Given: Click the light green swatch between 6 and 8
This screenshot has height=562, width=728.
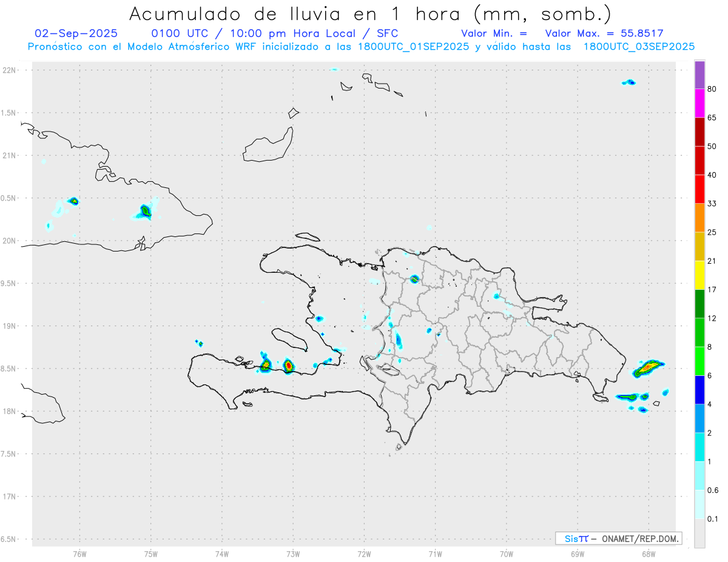Looking at the screenshot, I should tap(699, 361).
